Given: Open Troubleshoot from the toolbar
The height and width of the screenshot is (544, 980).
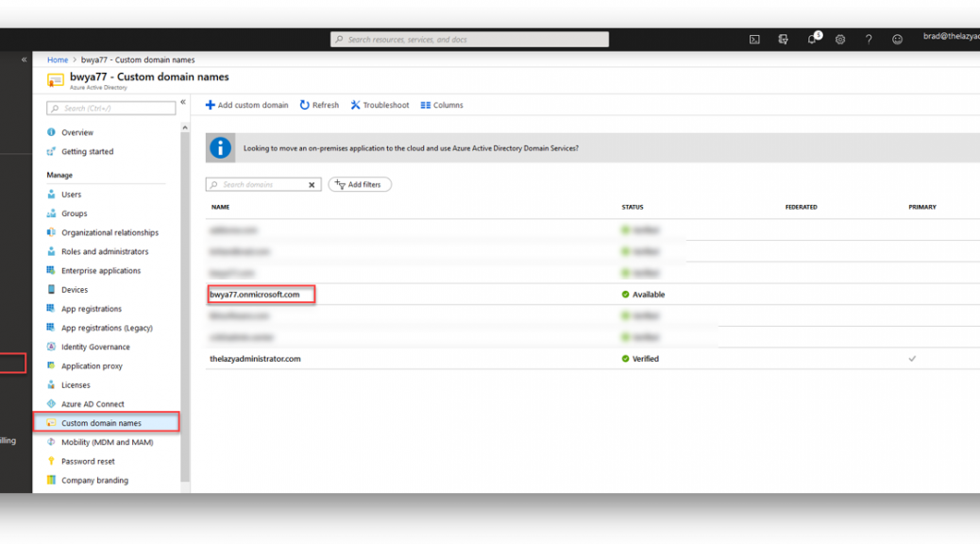Looking at the screenshot, I should (380, 105).
